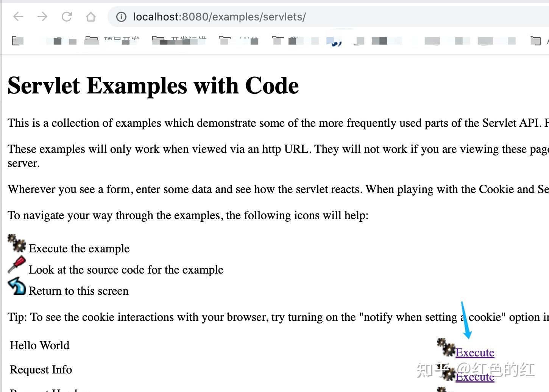Click the gears icon next to Hello World Execute
549x392 pixels.
point(446,347)
